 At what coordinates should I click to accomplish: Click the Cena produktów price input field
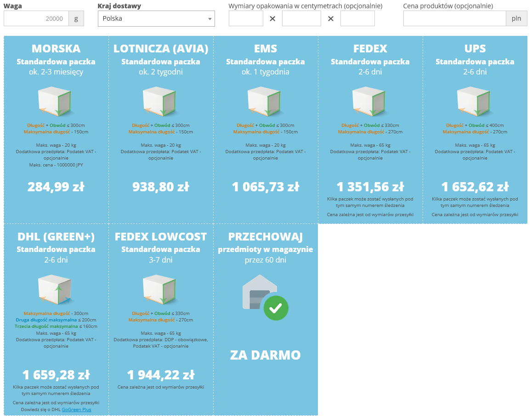tap(454, 19)
